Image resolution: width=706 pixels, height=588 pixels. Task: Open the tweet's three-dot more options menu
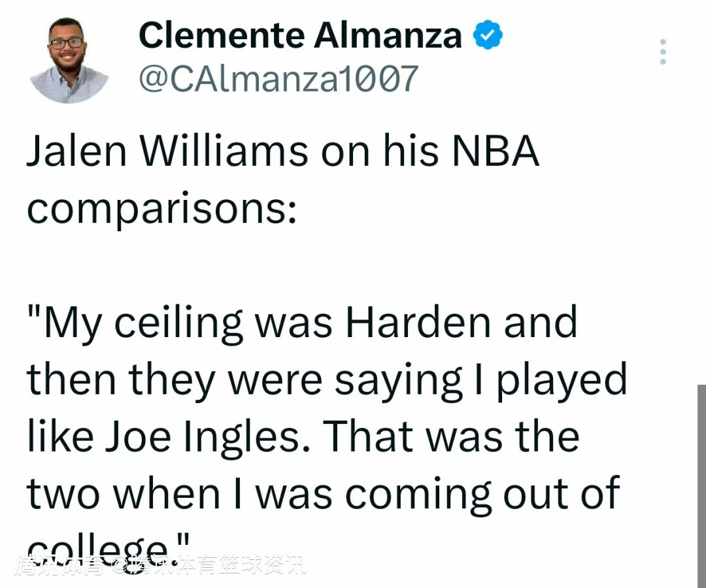tap(663, 52)
